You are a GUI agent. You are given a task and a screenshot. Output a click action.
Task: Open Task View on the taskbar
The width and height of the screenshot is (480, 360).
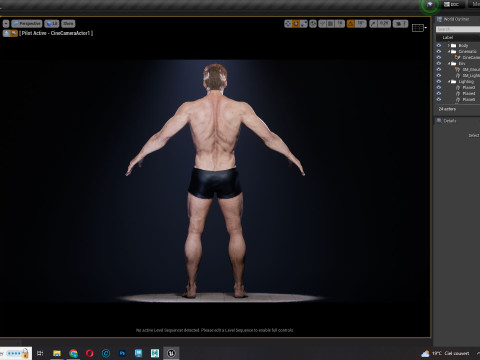pos(40,353)
